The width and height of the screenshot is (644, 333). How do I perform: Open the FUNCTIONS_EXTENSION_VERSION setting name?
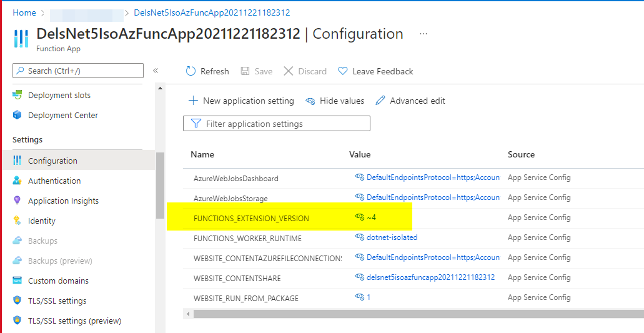(251, 219)
